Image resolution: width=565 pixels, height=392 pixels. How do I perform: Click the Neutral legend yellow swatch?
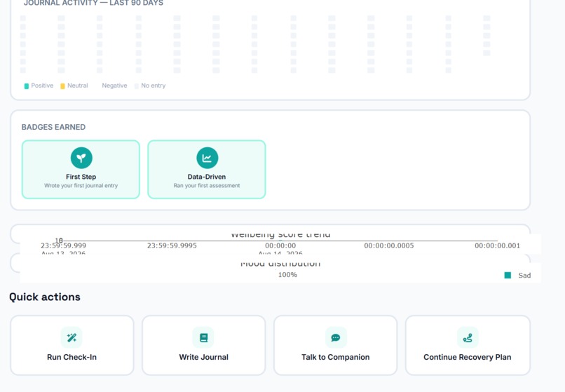(62, 86)
